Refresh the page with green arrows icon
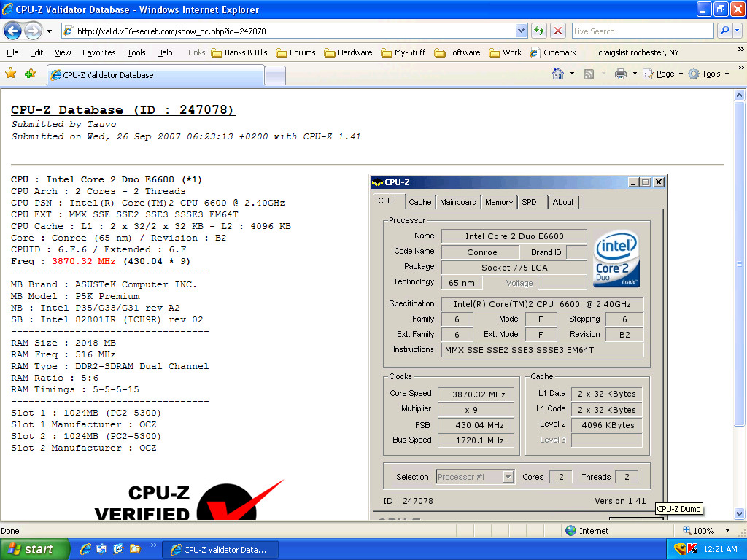 coord(539,31)
